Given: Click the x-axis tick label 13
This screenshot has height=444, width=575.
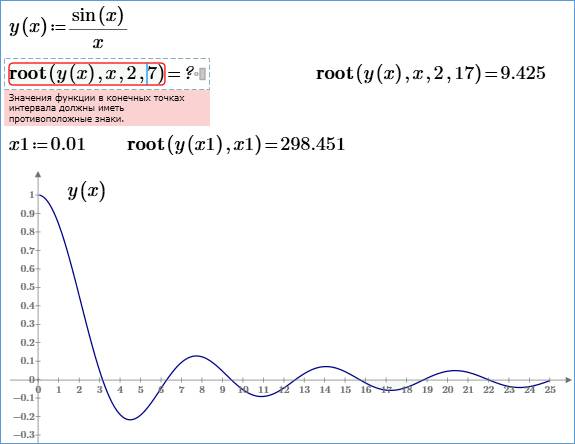Looking at the screenshot, I should pos(304,390).
